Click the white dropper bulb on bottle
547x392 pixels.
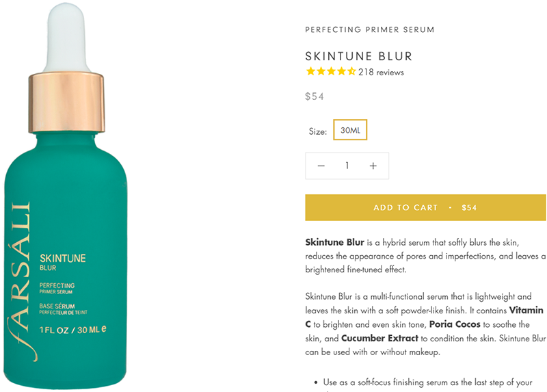tap(66, 37)
